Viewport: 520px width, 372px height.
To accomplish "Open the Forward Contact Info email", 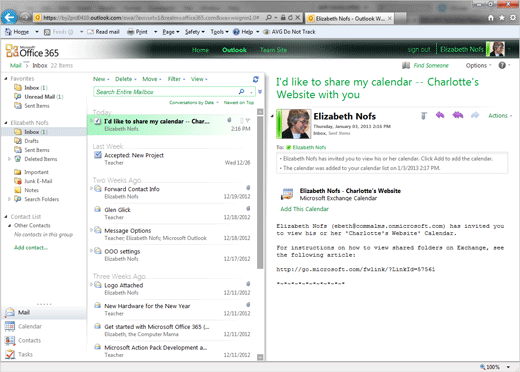I will tap(172, 193).
